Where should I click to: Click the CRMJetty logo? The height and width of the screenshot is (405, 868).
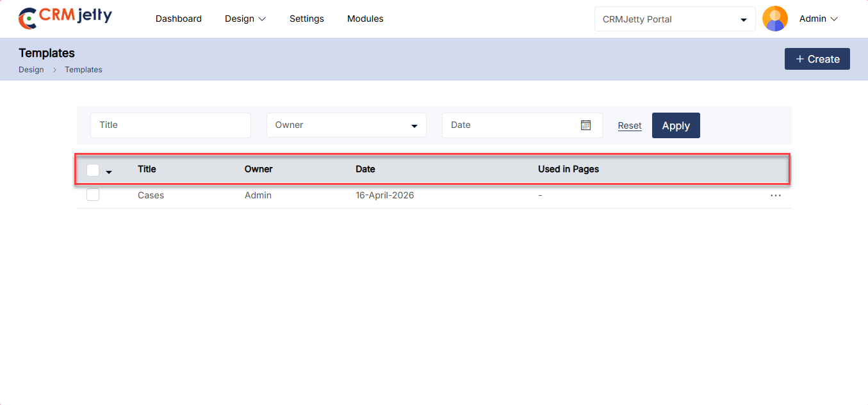[x=65, y=18]
